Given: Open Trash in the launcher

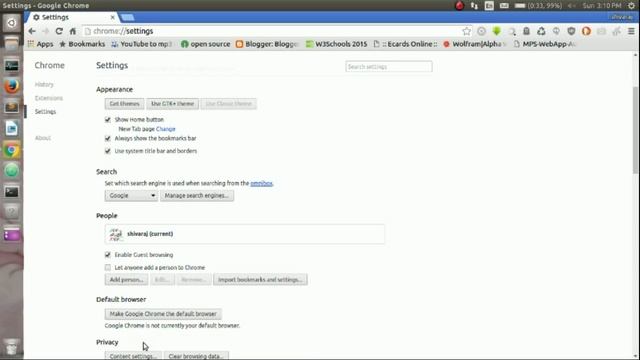Looking at the screenshot, I should coord(11,347).
